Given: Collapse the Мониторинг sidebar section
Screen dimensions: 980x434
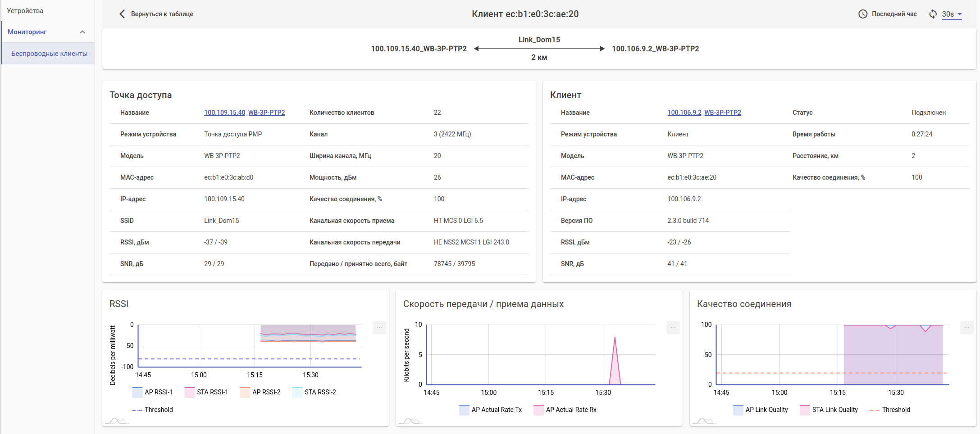Looking at the screenshot, I should 82,32.
